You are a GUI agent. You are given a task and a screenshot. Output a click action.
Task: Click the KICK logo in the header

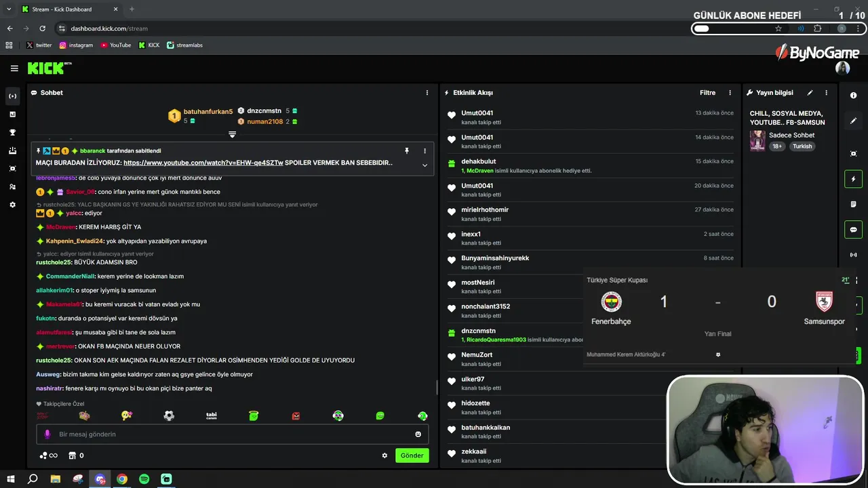tap(49, 68)
